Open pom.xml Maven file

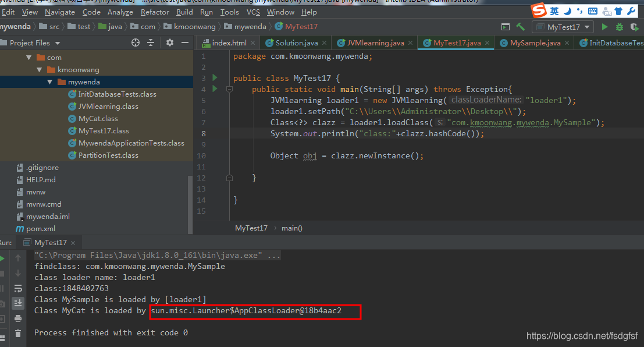[x=35, y=229]
